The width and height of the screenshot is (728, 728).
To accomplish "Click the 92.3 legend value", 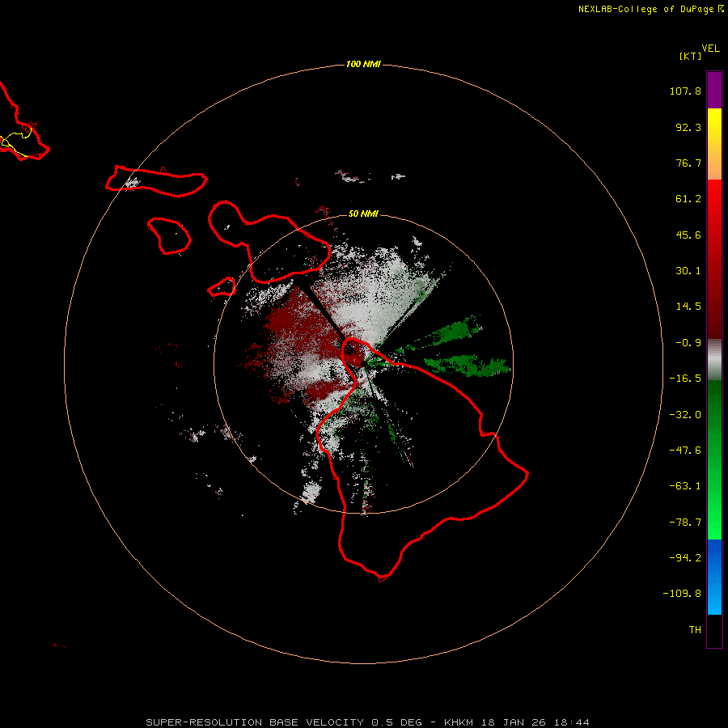I will [x=688, y=127].
